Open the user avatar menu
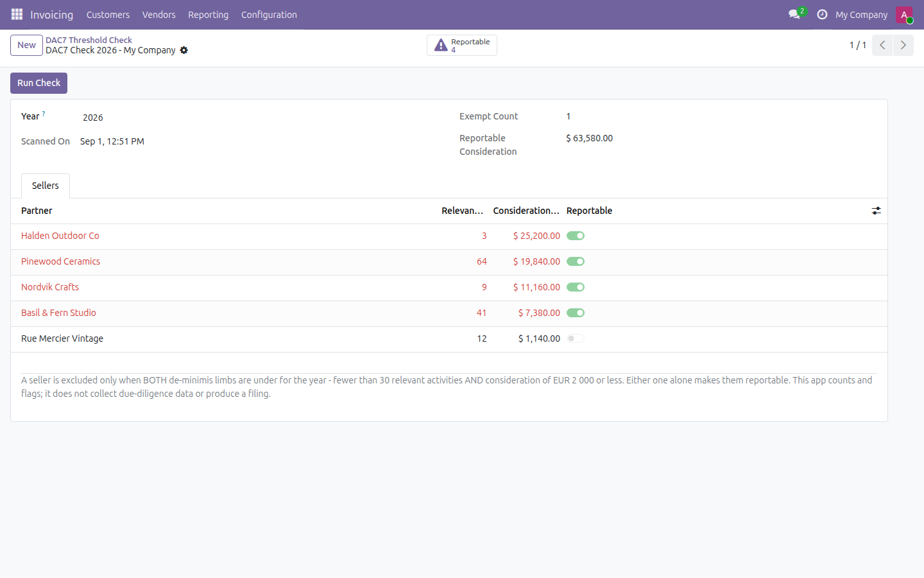Screen dimensions: 924x578 click(904, 14)
